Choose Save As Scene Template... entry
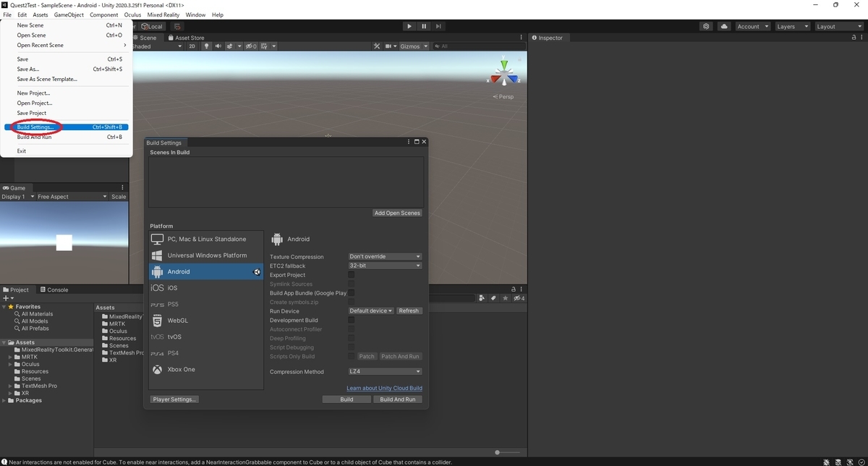The image size is (868, 466). click(x=67, y=79)
